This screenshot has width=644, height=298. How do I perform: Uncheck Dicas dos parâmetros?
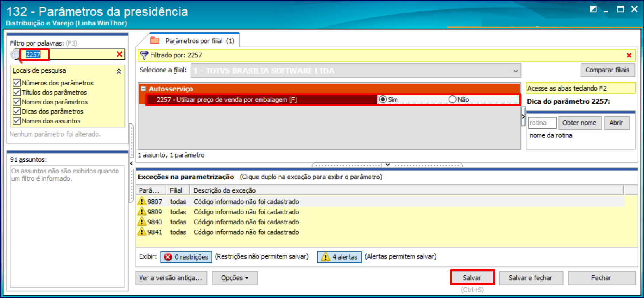point(17,111)
